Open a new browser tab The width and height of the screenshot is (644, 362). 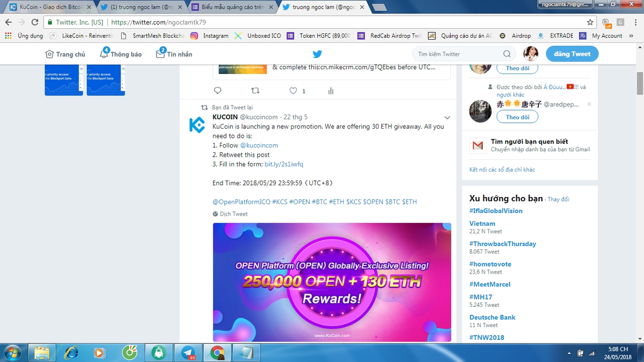[380, 7]
